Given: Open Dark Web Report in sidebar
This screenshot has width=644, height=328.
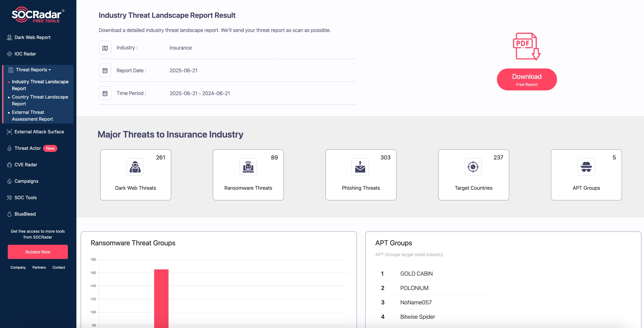Looking at the screenshot, I should [33, 37].
